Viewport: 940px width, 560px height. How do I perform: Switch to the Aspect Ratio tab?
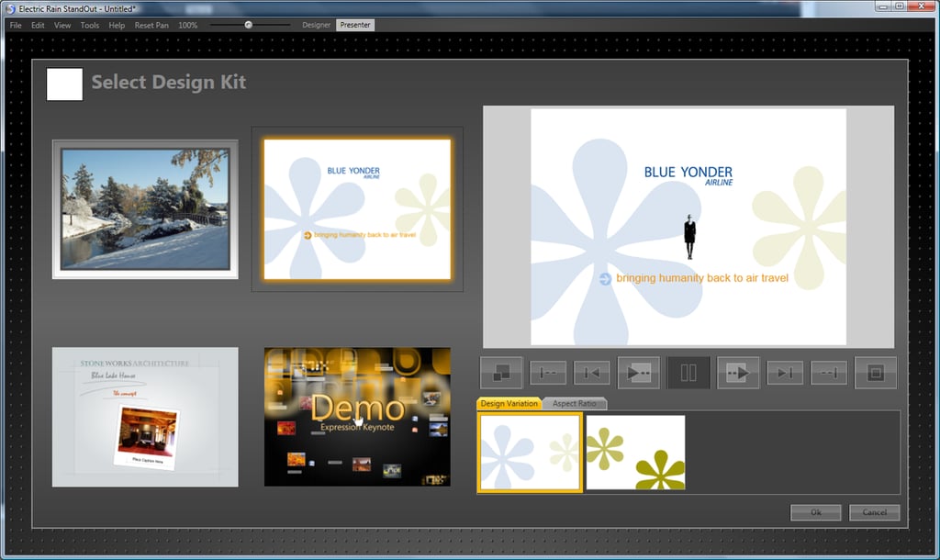(x=575, y=404)
